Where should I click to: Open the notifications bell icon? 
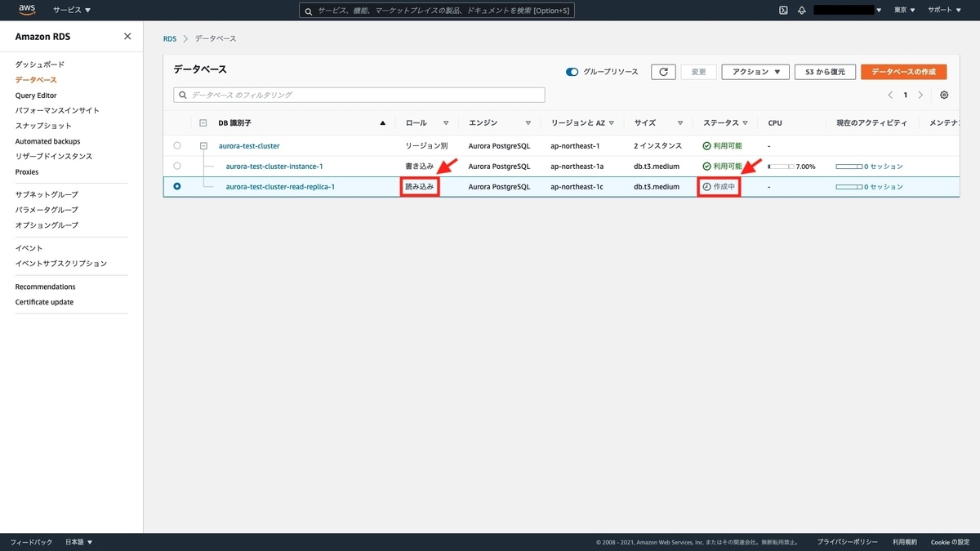click(802, 10)
